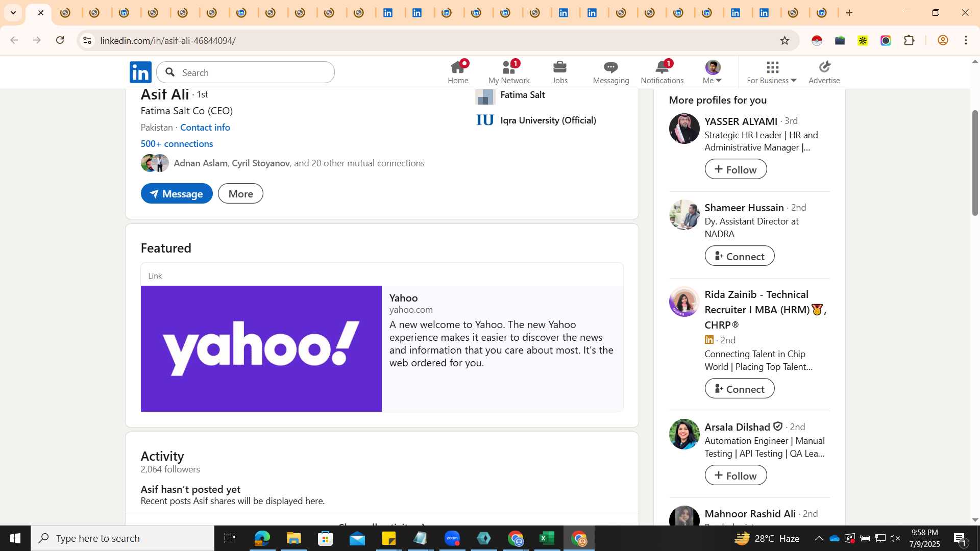Send a Message to Asif Ali
This screenshot has height=551, width=980.
coord(177,194)
